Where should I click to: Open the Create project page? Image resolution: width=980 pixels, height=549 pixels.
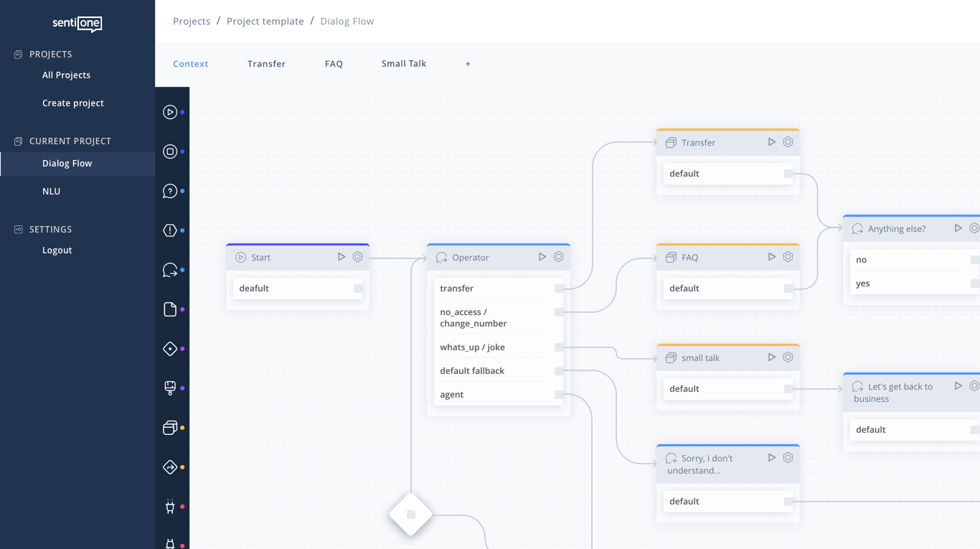73,103
